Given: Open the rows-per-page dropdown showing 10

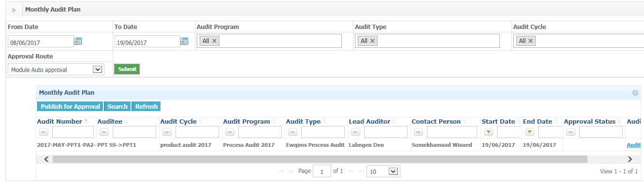Looking at the screenshot, I should (383, 172).
